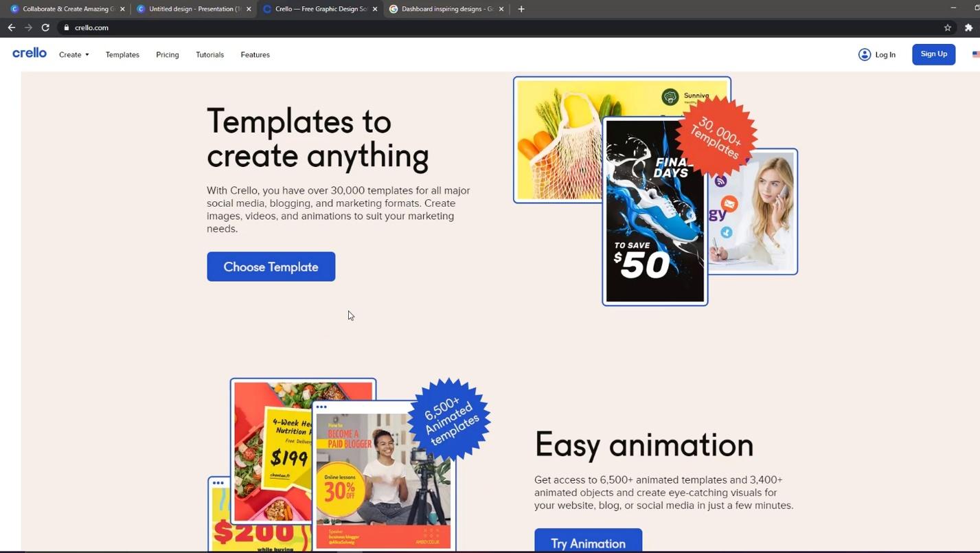Image resolution: width=980 pixels, height=553 pixels.
Task: Close the Collaborate & Create Amazing tab
Action: click(122, 9)
